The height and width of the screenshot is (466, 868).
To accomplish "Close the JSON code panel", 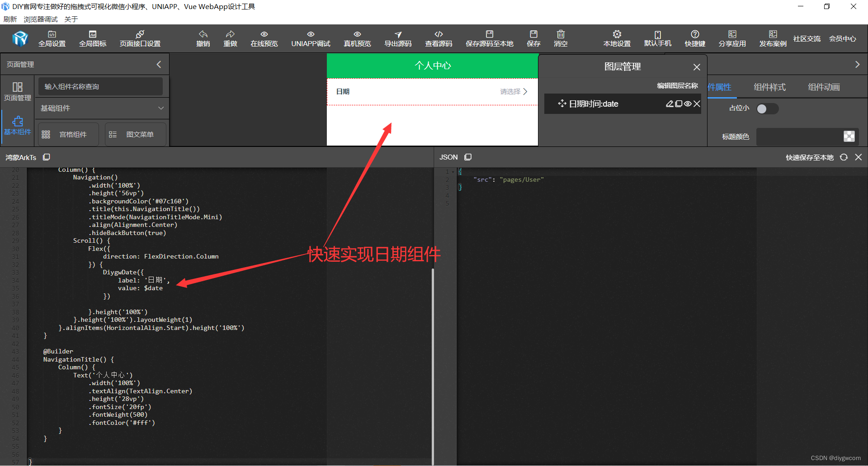I will 859,157.
